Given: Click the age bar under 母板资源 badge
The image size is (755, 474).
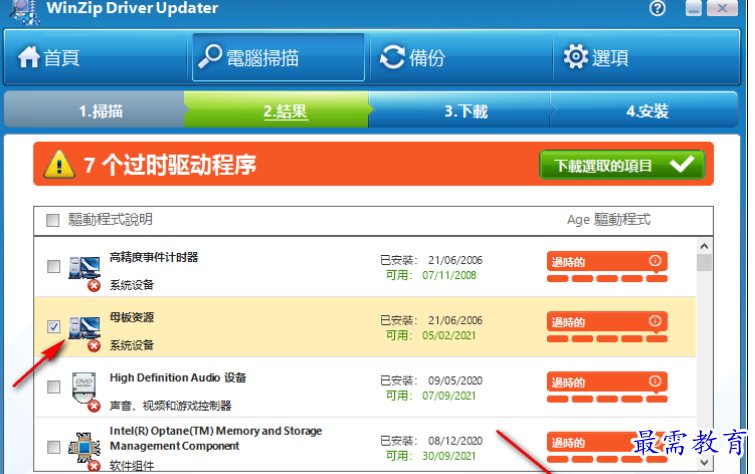Looking at the screenshot, I should click(607, 339).
